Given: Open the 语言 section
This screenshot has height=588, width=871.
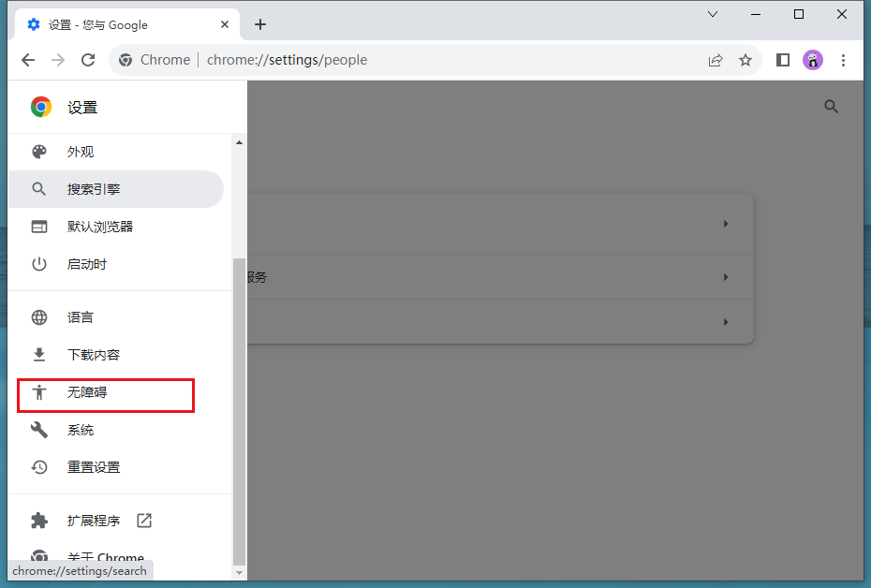Looking at the screenshot, I should point(116,317).
